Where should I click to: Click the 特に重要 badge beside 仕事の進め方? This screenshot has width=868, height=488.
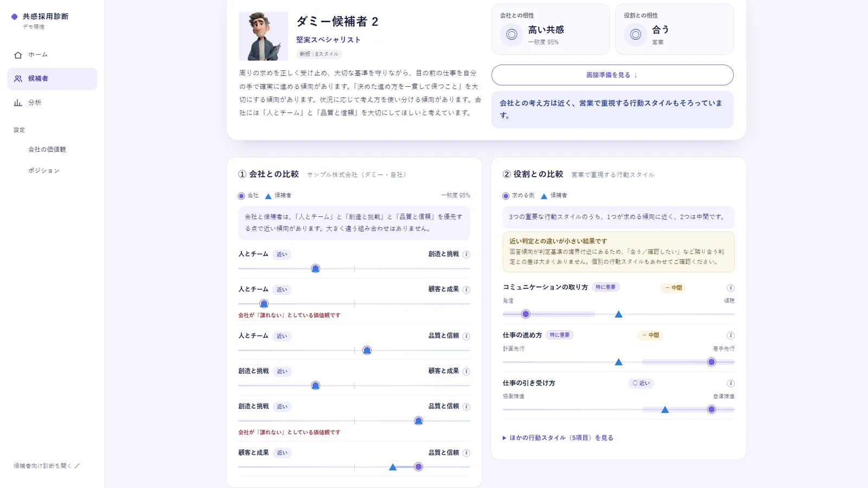tap(560, 335)
